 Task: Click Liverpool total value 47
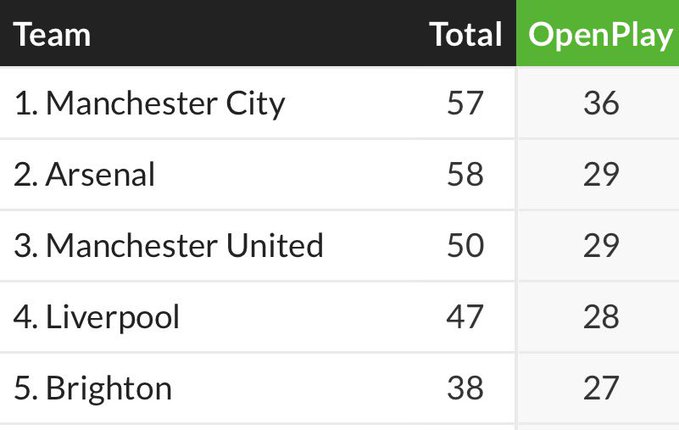pos(465,317)
